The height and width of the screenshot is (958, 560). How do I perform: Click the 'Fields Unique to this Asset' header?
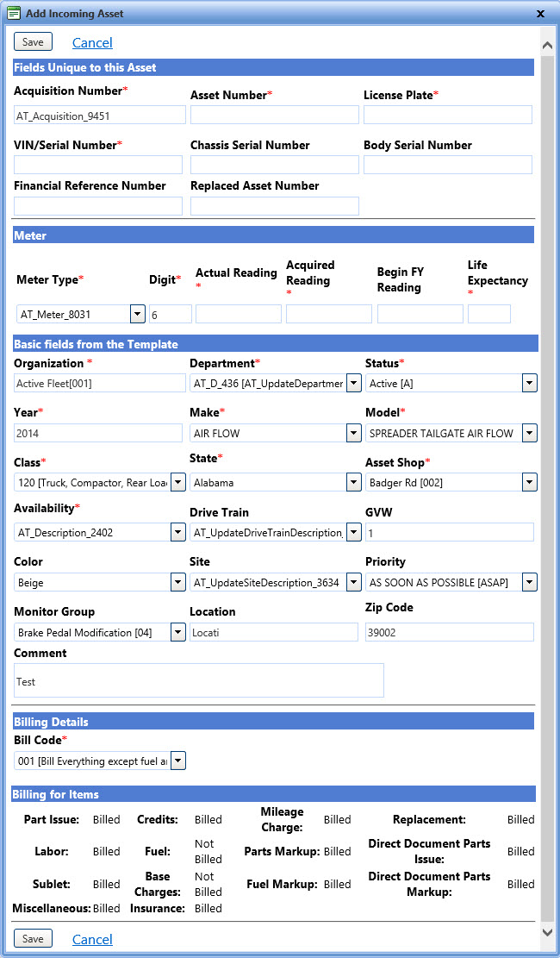[274, 67]
